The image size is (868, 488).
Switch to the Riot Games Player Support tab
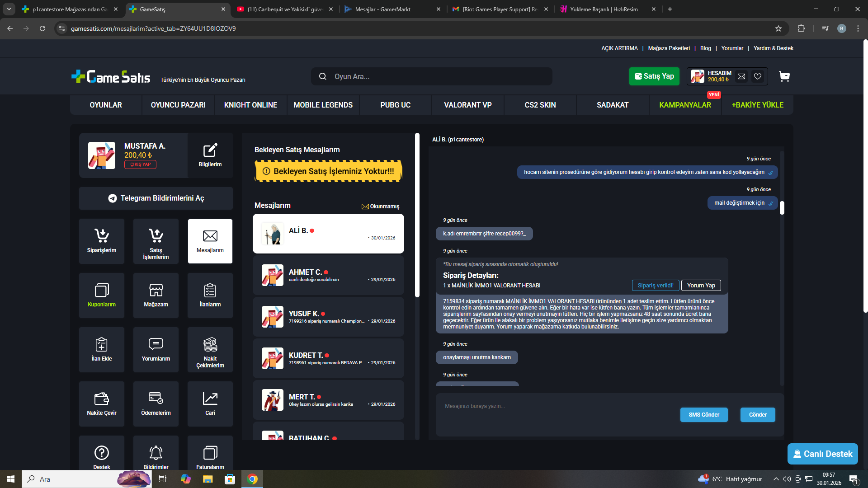(x=500, y=9)
